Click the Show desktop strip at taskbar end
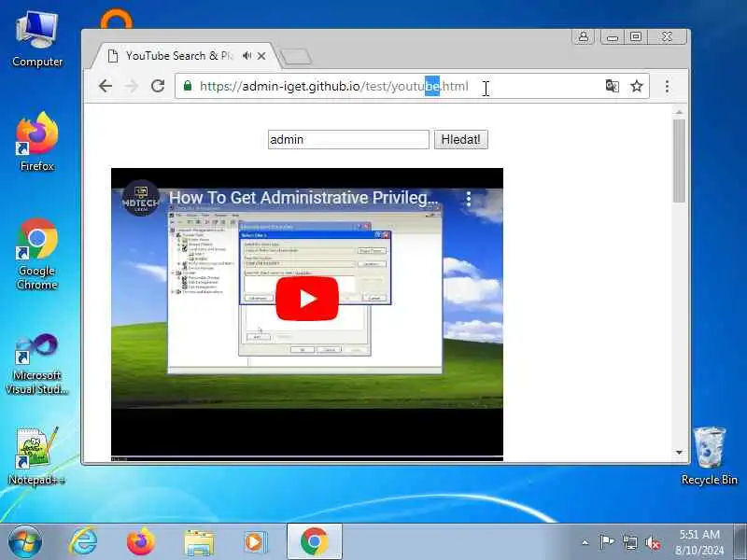 coord(740,541)
